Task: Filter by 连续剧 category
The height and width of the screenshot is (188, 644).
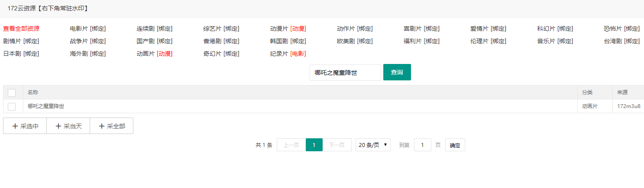Action: 146,29
